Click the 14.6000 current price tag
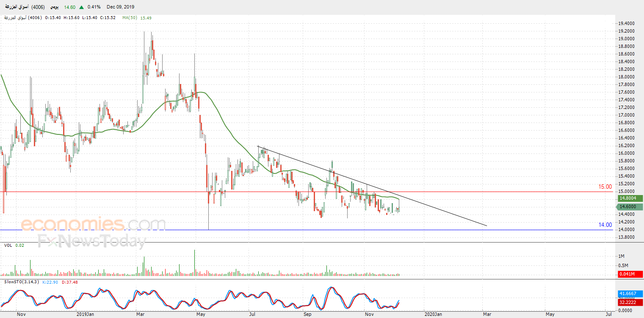Screen dimensions: 644x318 pyautogui.click(x=629, y=206)
